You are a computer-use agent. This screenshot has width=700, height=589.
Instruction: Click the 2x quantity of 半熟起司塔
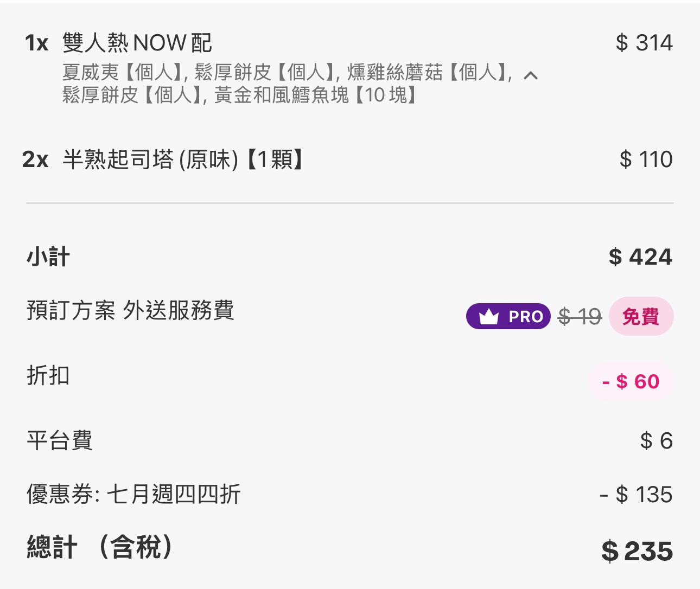click(35, 159)
